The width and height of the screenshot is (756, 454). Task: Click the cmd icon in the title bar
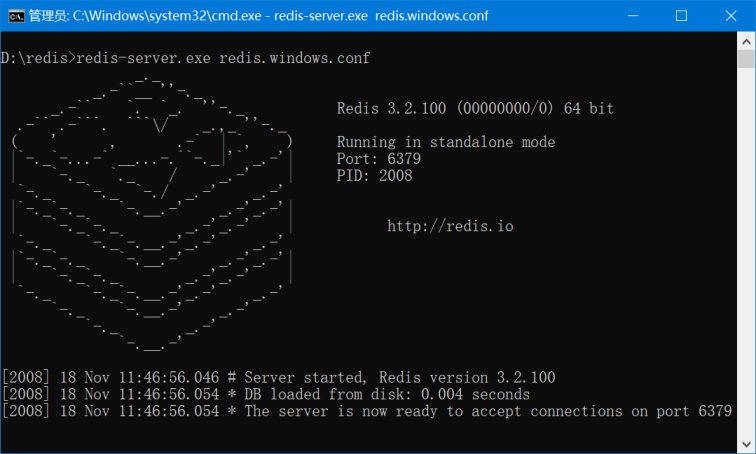16,16
